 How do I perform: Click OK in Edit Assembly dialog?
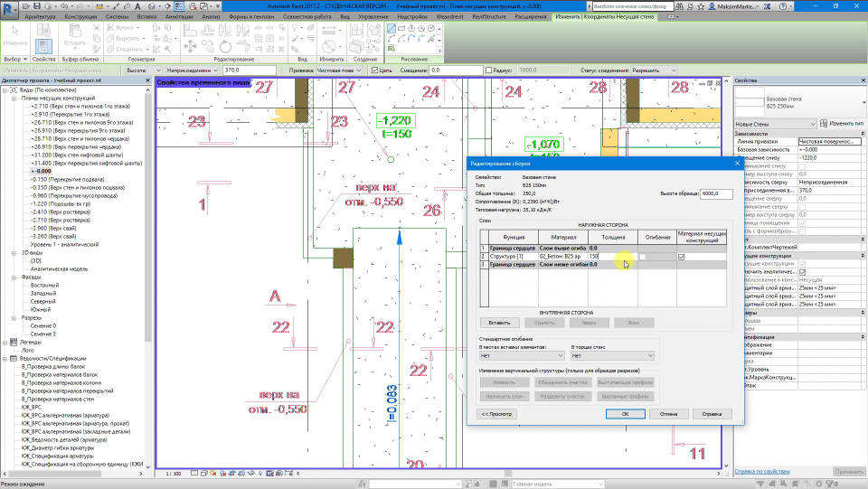tap(625, 414)
